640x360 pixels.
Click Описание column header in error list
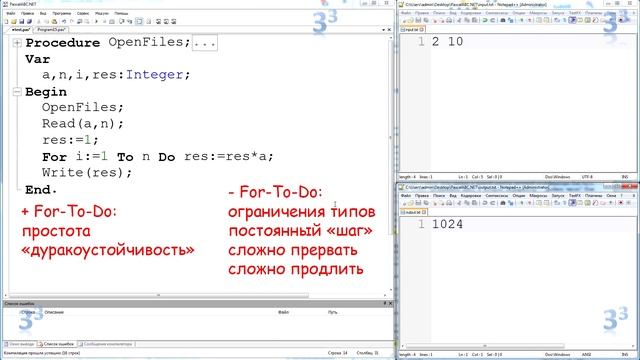(54, 312)
